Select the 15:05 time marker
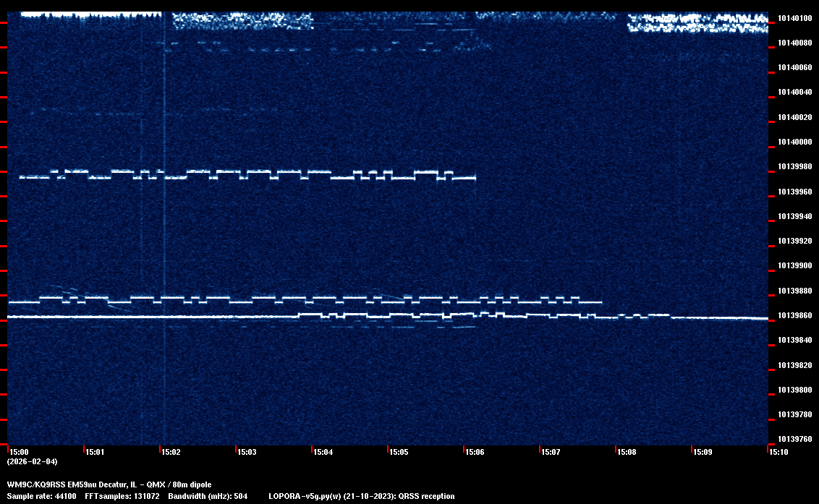Image resolution: width=819 pixels, height=504 pixels. pos(399,452)
